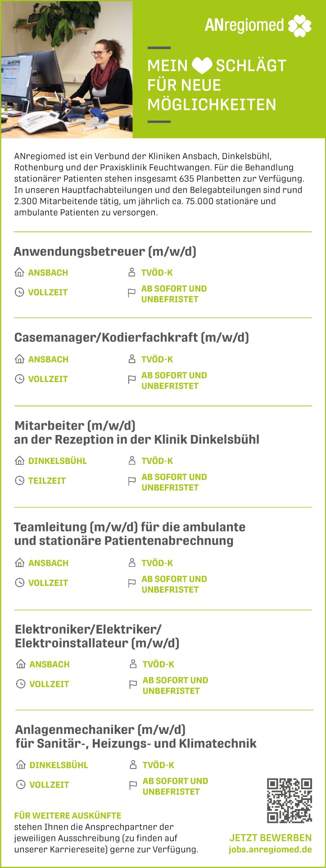The width and height of the screenshot is (326, 868).
Task: Click clock icon beside TEILZEIT
Action: pyautogui.click(x=19, y=481)
